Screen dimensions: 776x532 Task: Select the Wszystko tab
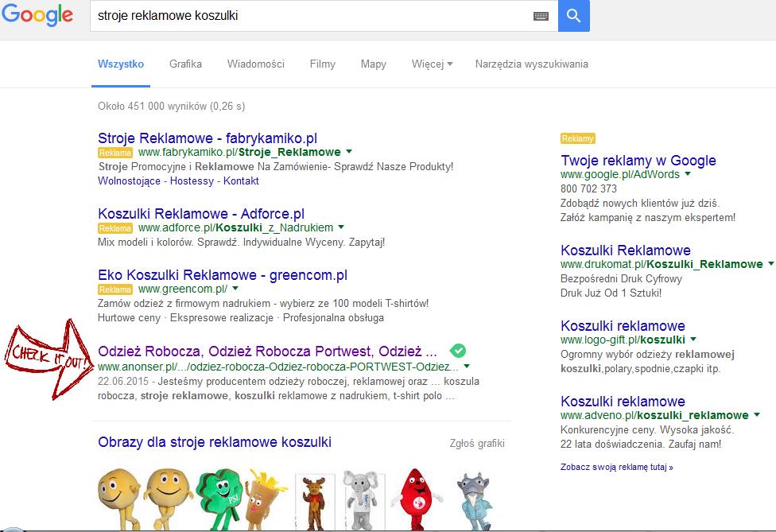point(121,64)
